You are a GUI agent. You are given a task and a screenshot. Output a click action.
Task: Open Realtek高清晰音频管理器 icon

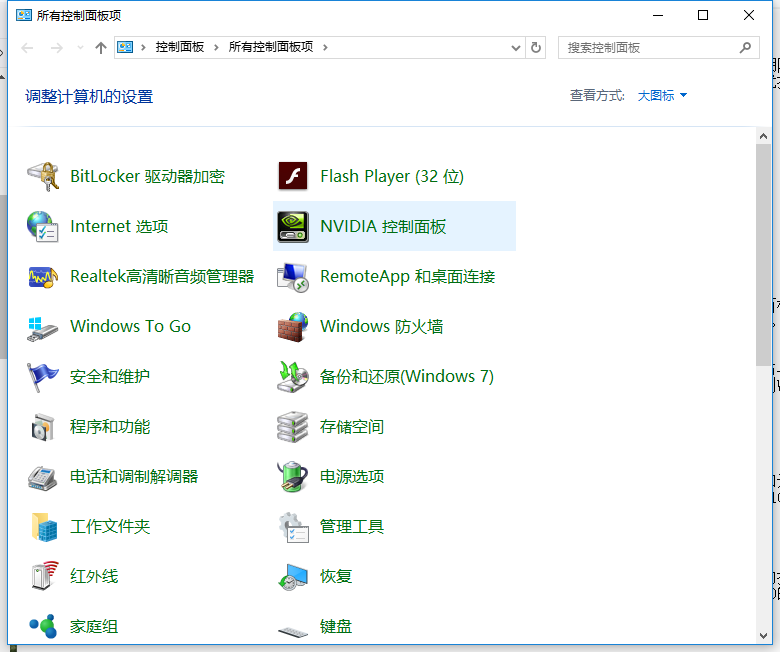tap(43, 276)
